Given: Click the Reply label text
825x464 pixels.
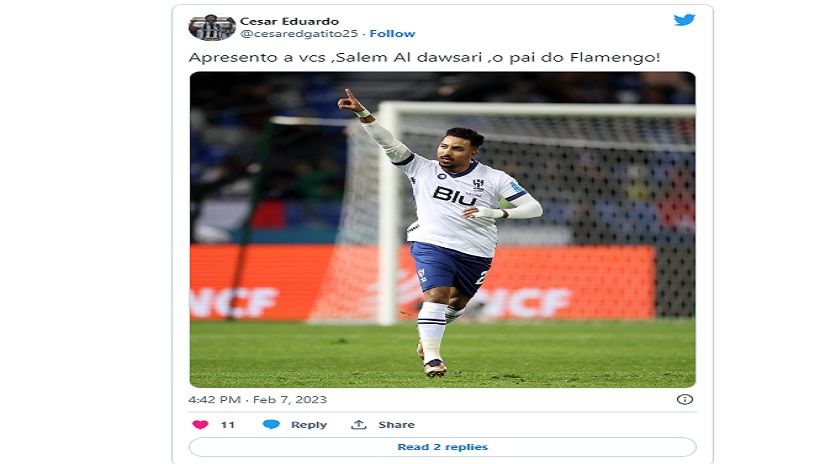Looking at the screenshot, I should (309, 425).
